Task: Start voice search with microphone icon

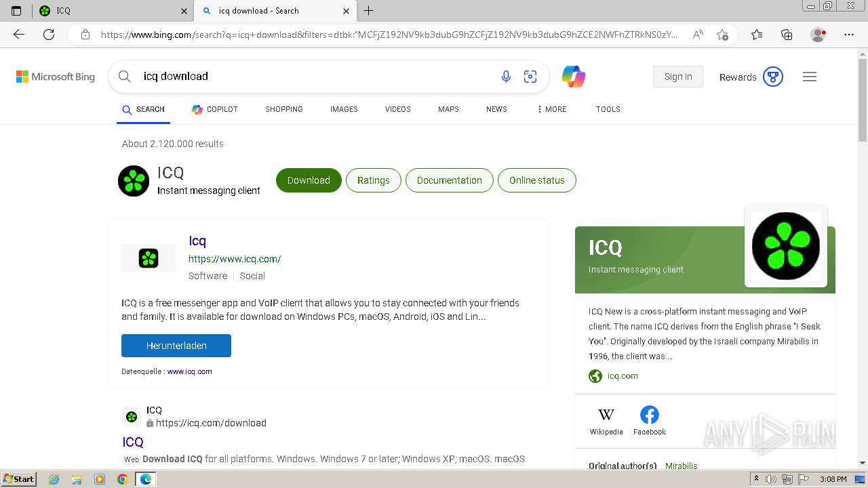Action: (x=506, y=77)
